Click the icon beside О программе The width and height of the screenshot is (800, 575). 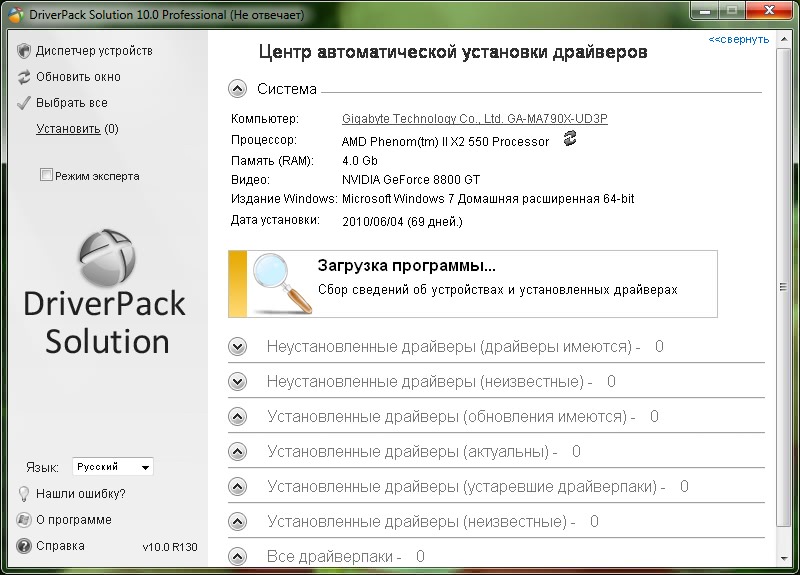(x=23, y=520)
